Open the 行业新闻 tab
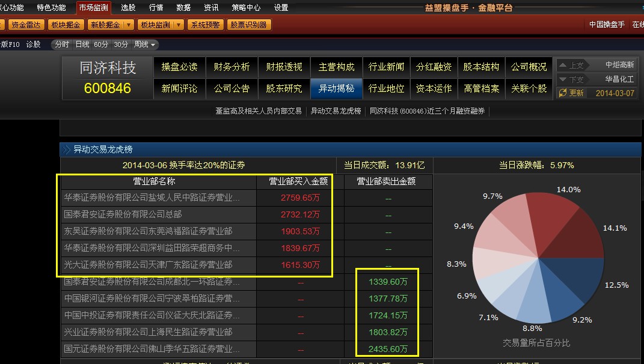 386,67
